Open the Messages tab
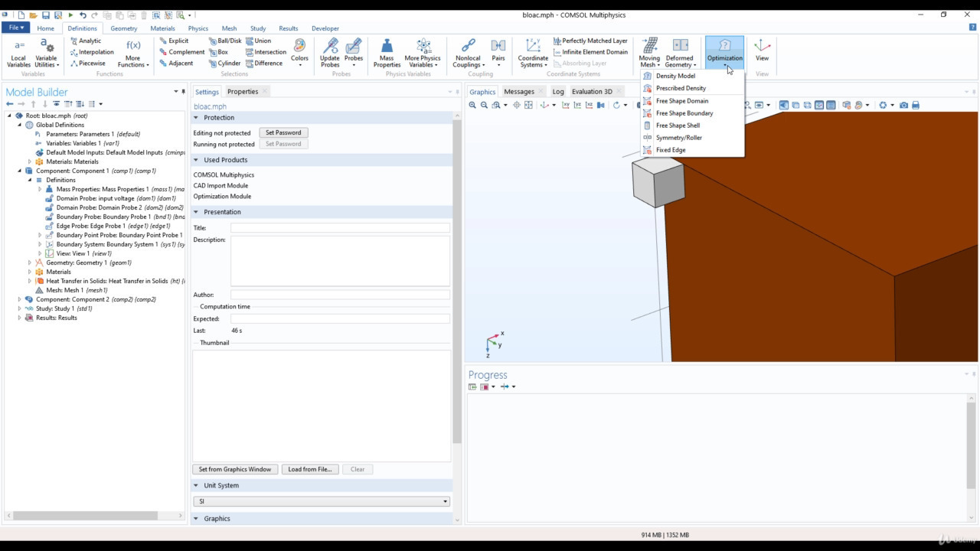The width and height of the screenshot is (980, 551). click(518, 91)
